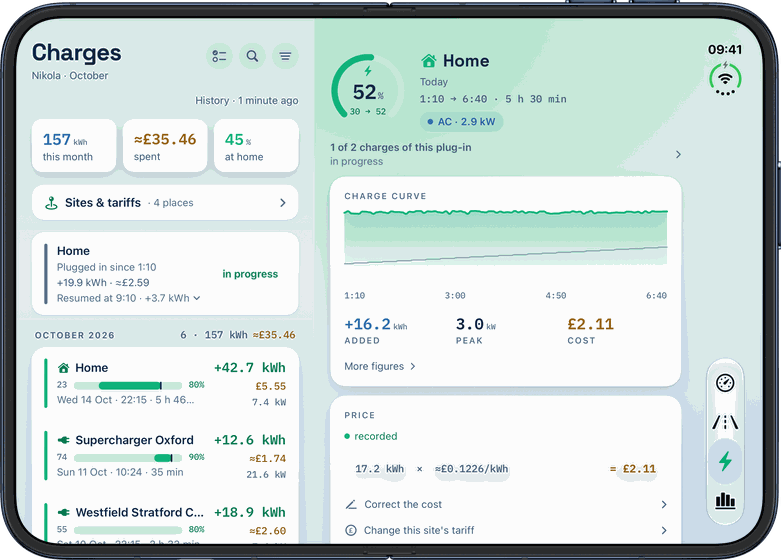The width and height of the screenshot is (781, 560).
Task: Click the Nikola · October subtitle
Action: (70, 76)
